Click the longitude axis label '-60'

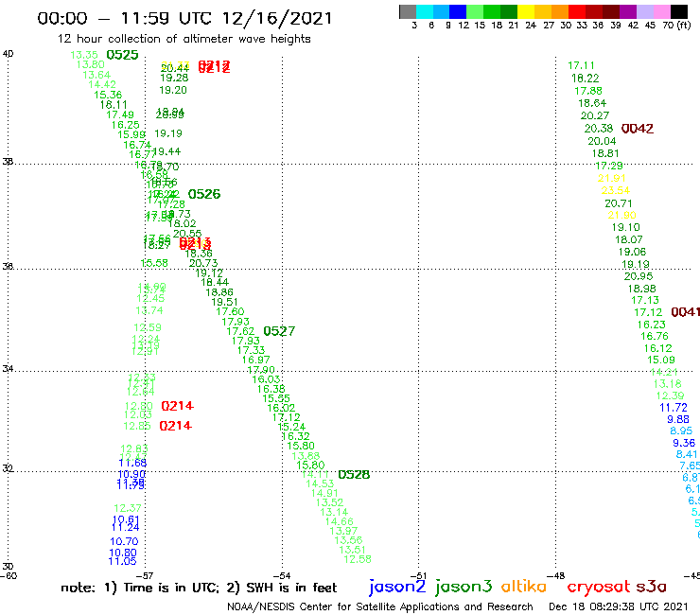tap(8, 576)
